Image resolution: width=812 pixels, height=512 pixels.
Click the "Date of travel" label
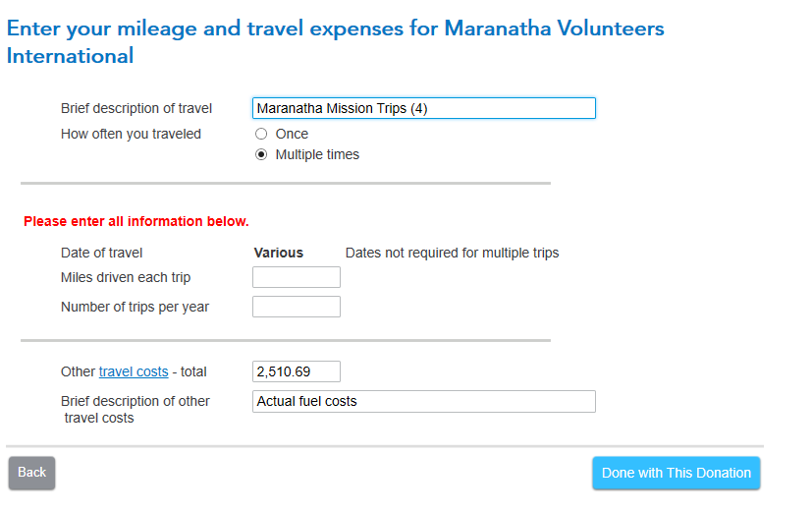[x=102, y=253]
